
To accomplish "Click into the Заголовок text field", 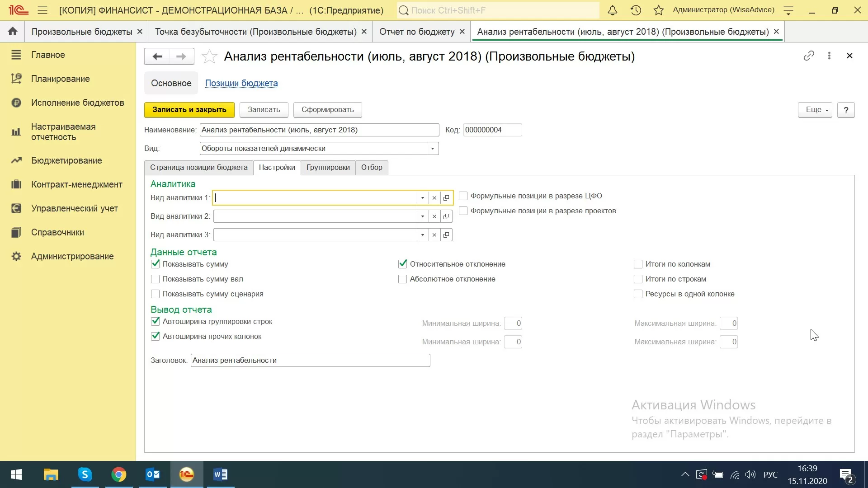I will point(310,361).
